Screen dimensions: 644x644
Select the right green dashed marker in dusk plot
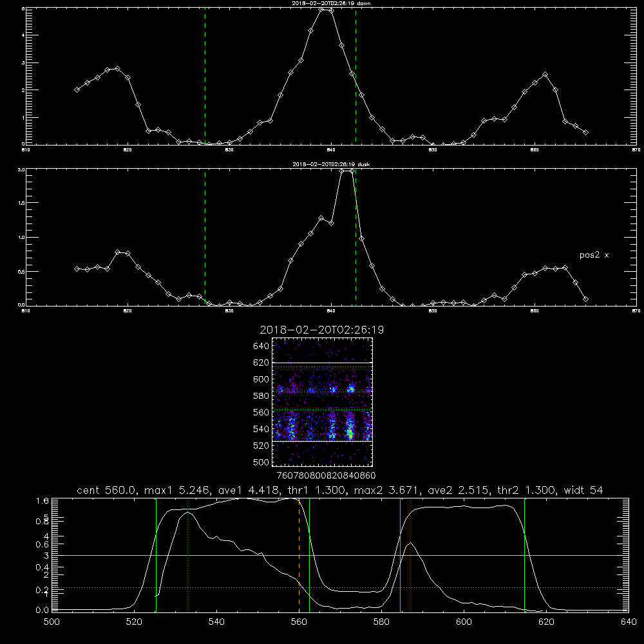(355, 237)
